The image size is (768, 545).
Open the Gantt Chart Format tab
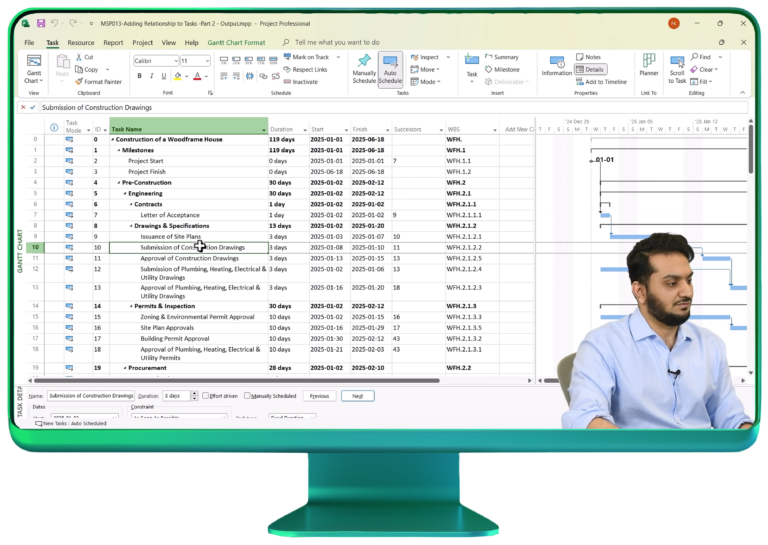tap(236, 43)
